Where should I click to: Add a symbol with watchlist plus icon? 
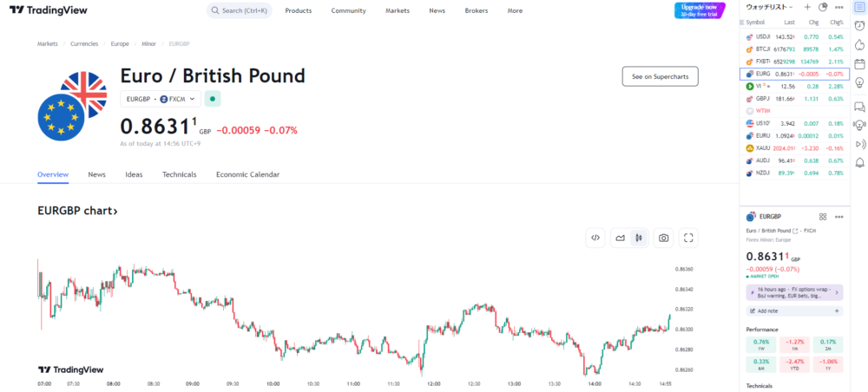pos(807,7)
